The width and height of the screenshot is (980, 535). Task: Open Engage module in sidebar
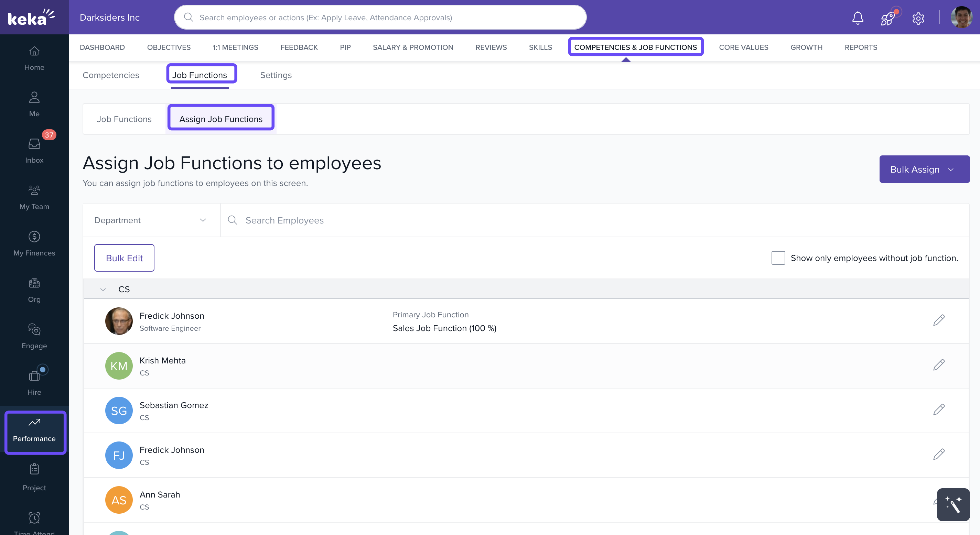pos(34,336)
